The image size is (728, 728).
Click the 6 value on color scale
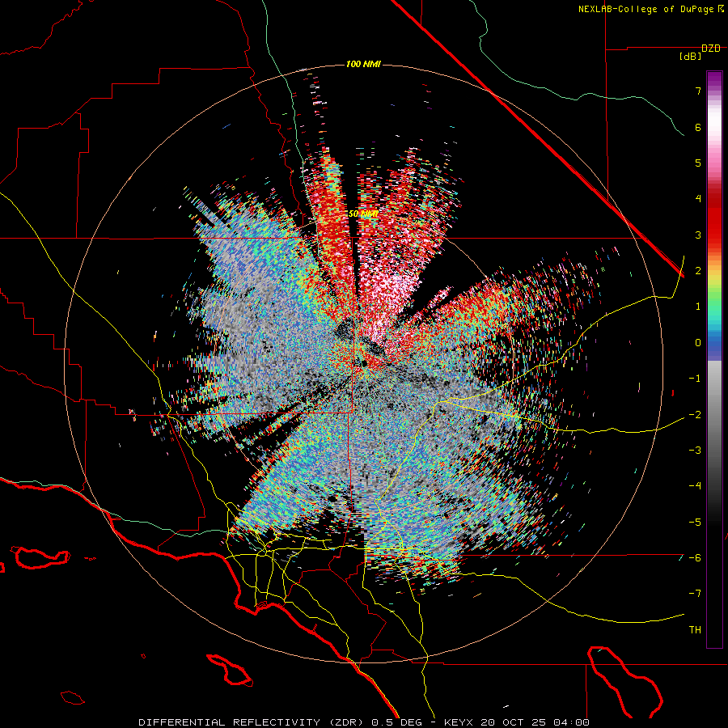(698, 127)
